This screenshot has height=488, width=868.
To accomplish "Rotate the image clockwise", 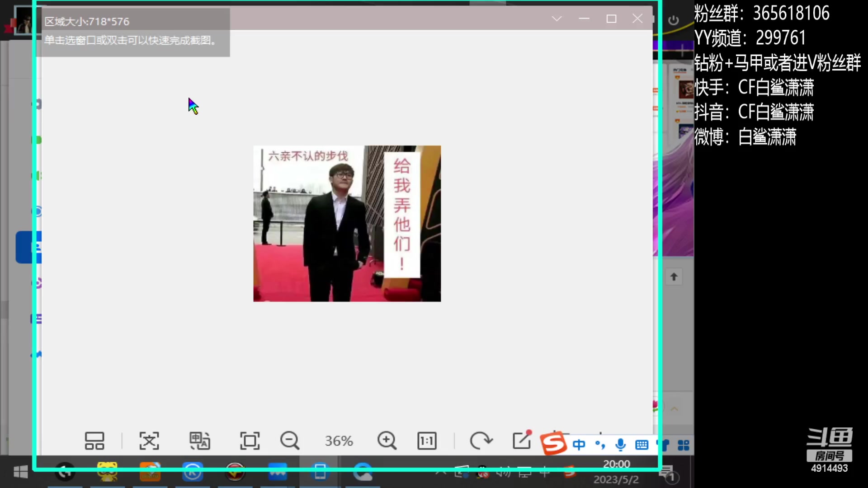I will tap(481, 441).
